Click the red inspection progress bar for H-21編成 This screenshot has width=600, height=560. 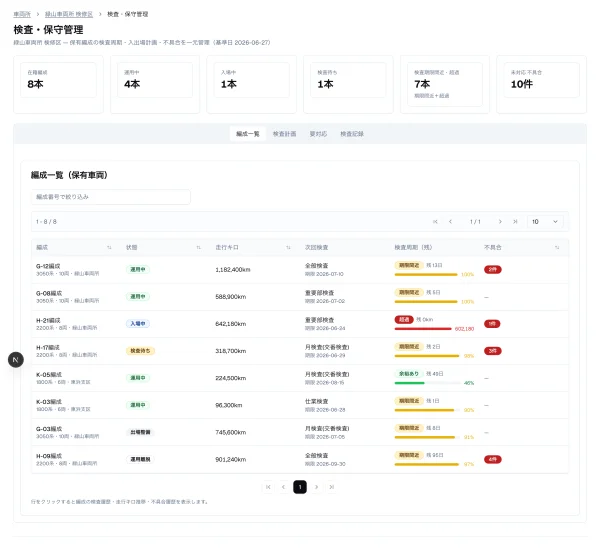pos(423,329)
